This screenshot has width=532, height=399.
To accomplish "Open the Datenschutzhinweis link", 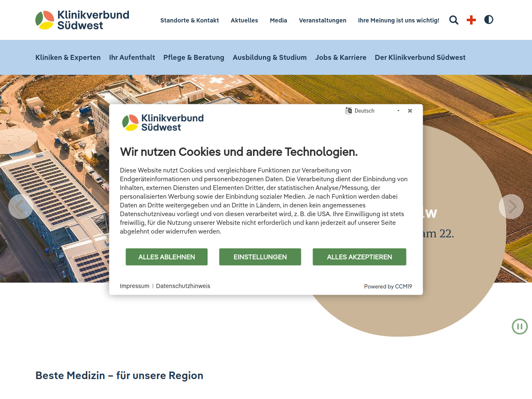I will point(183,286).
